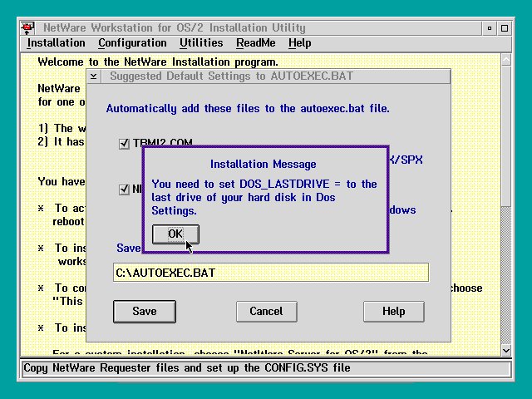Click 'Automatically add these files' heading text
Viewport: 532px width, 399px height.
coord(248,109)
